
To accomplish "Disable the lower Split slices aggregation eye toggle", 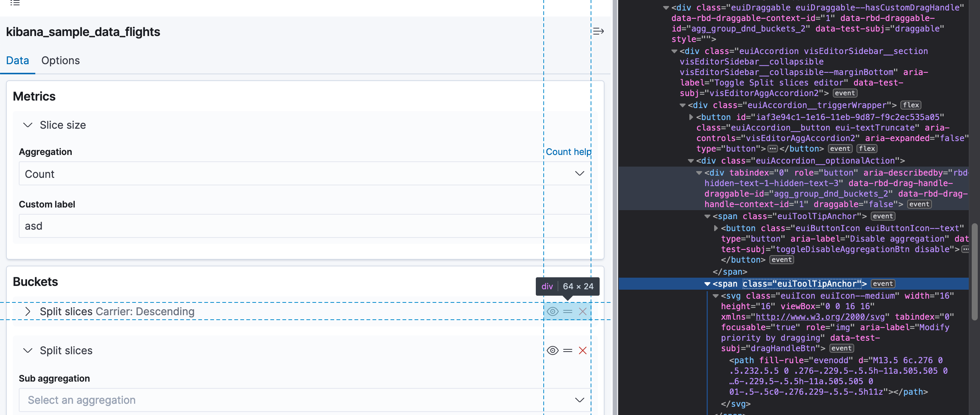I will (552, 350).
